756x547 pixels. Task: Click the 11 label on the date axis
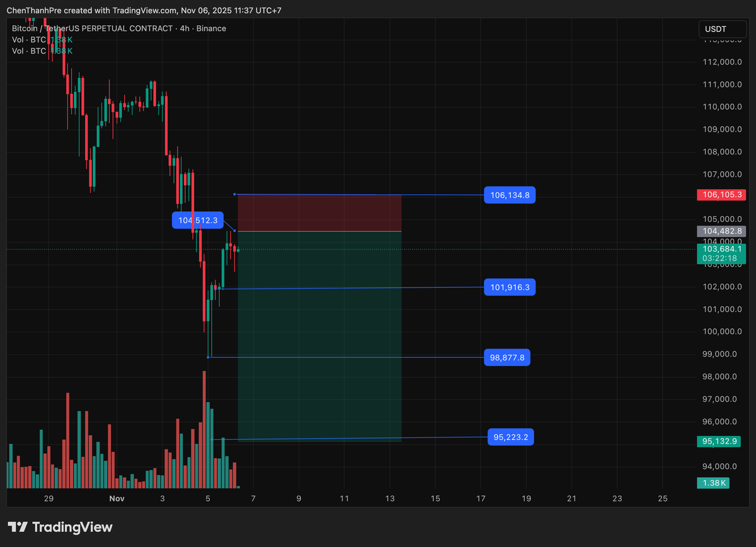tap(344, 498)
